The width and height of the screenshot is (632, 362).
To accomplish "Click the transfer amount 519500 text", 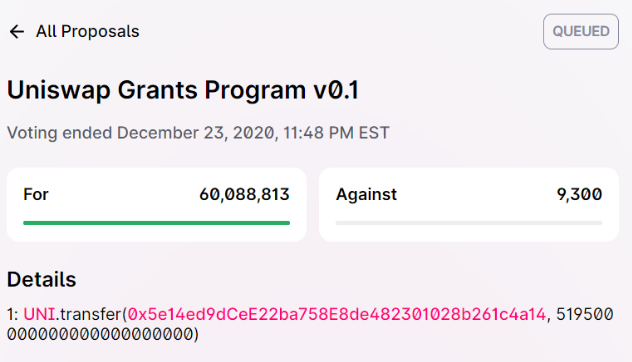I will 584,314.
